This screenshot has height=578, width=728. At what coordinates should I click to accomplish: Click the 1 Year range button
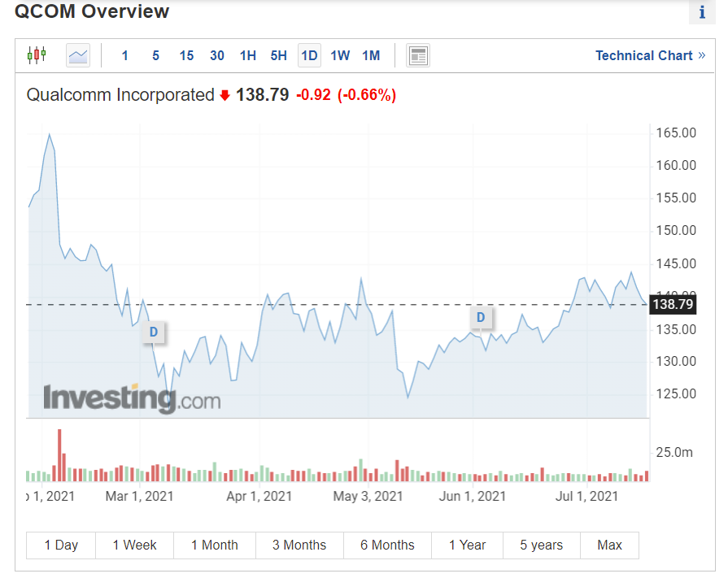tap(468, 545)
